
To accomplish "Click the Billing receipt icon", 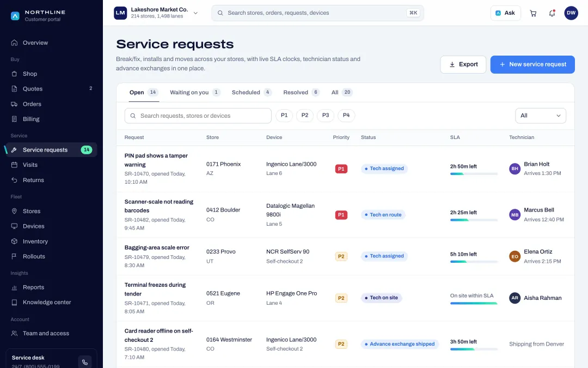I will tap(14, 119).
